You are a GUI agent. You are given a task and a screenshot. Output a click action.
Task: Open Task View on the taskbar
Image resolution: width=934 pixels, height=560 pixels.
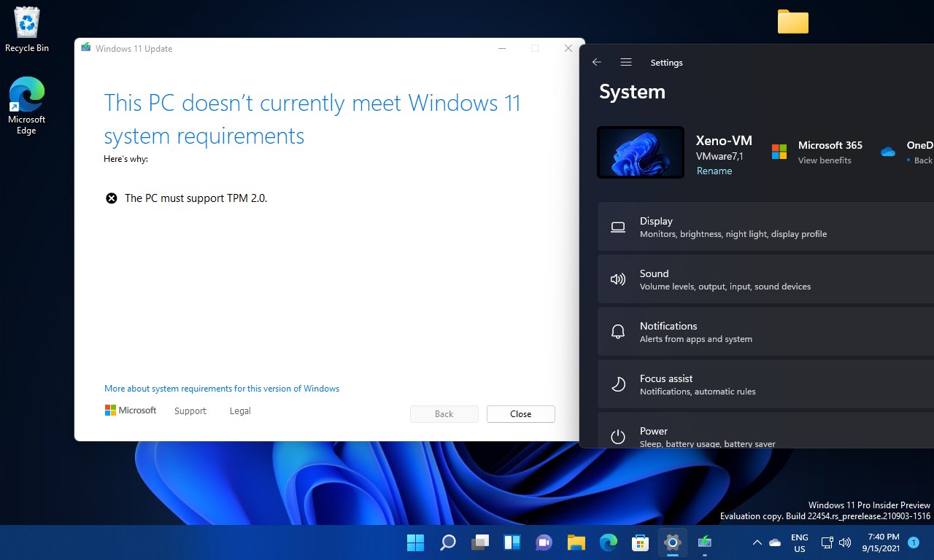click(x=479, y=542)
